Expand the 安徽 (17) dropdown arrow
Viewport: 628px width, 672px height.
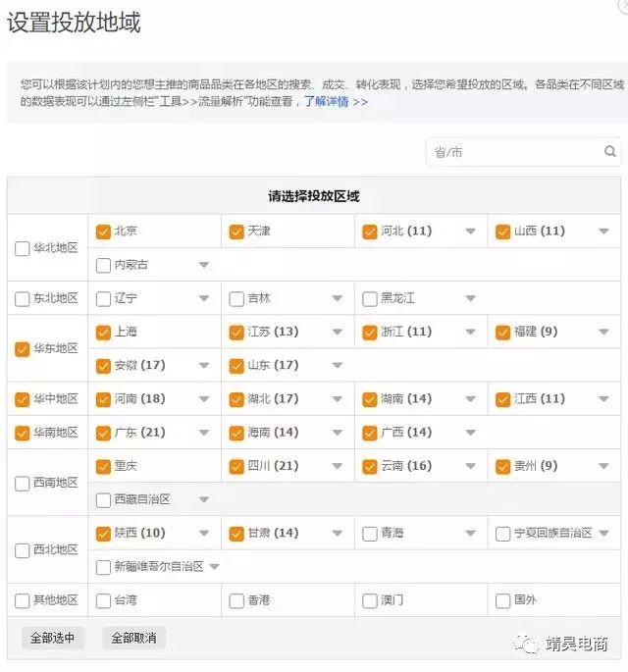(204, 366)
